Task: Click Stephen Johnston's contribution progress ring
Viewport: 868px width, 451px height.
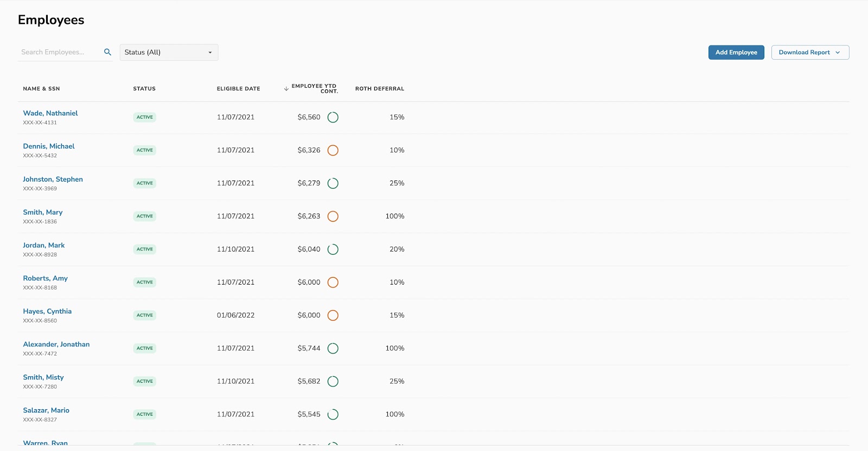Action: pos(333,183)
